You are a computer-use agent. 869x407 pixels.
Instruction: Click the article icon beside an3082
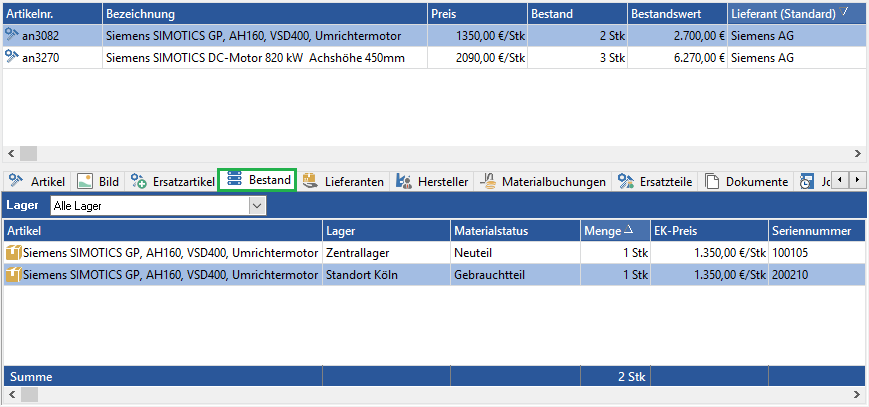(x=12, y=36)
